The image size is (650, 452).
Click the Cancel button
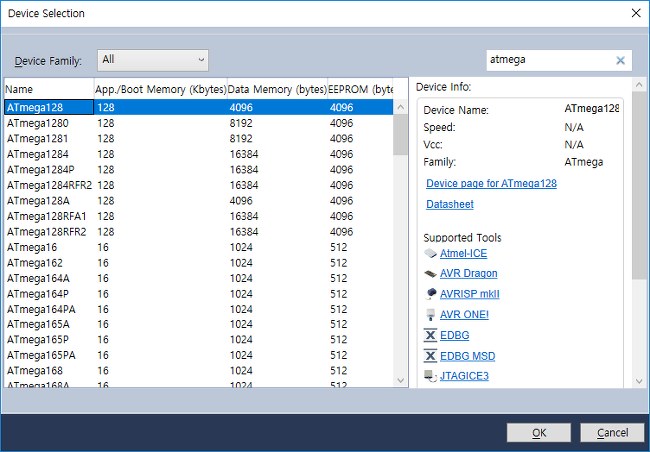point(612,433)
